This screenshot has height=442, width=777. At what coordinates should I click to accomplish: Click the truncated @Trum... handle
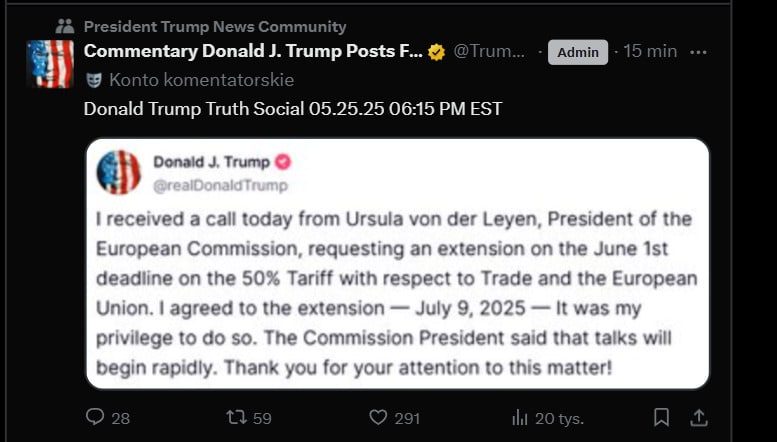(x=489, y=52)
